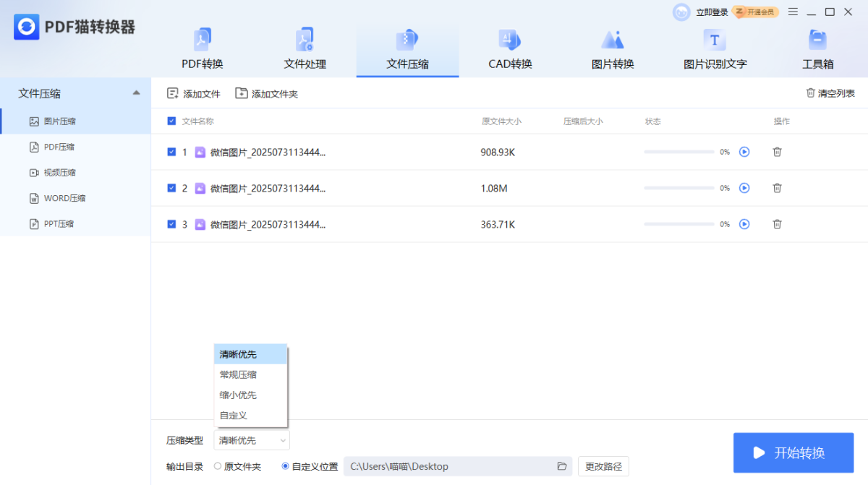The image size is (868, 485).
Task: Click the 清空列表 clear list trash icon
Action: 811,93
